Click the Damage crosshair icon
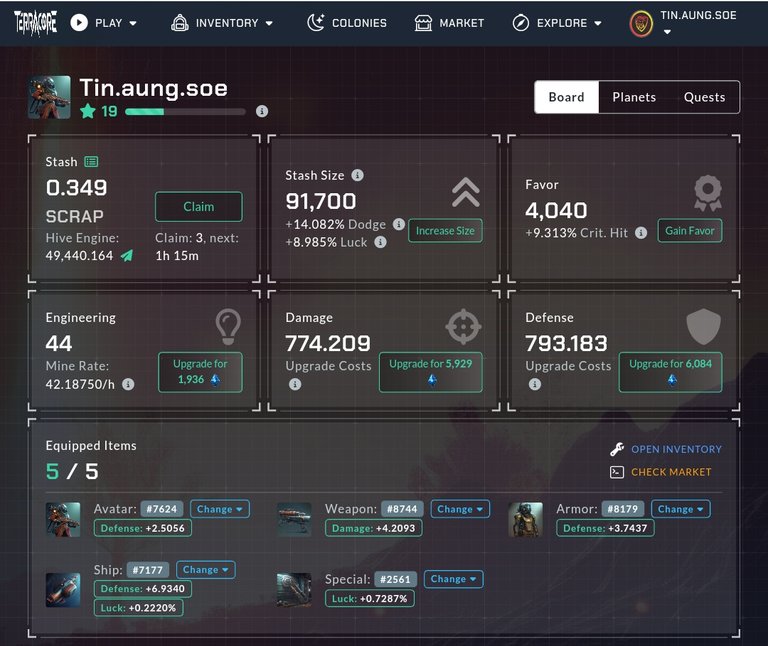This screenshot has height=646, width=768. point(463,326)
